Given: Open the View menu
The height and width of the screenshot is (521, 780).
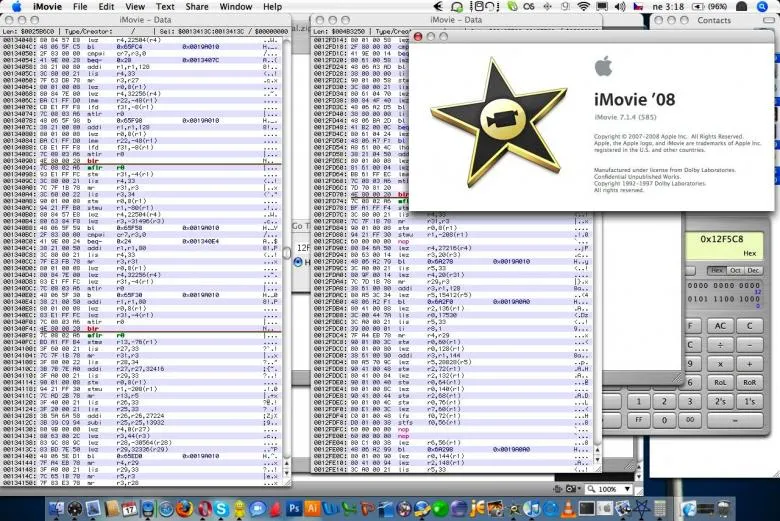Looking at the screenshot, I should click(135, 6).
